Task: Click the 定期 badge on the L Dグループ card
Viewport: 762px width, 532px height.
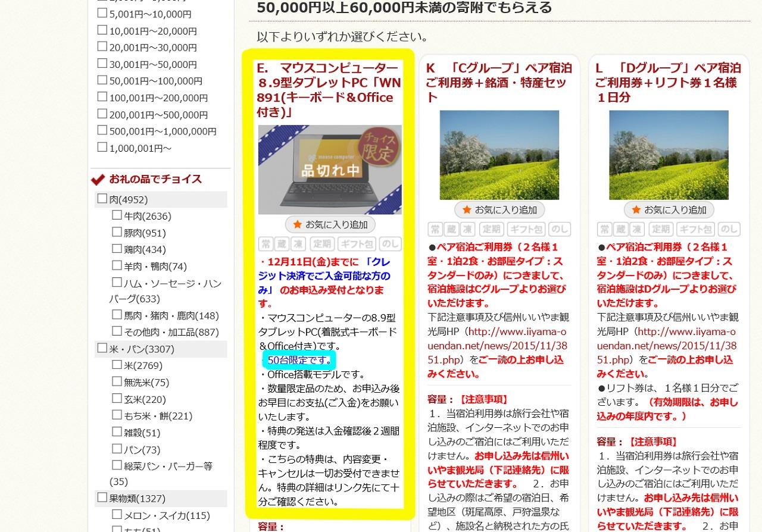Action: pos(661,229)
